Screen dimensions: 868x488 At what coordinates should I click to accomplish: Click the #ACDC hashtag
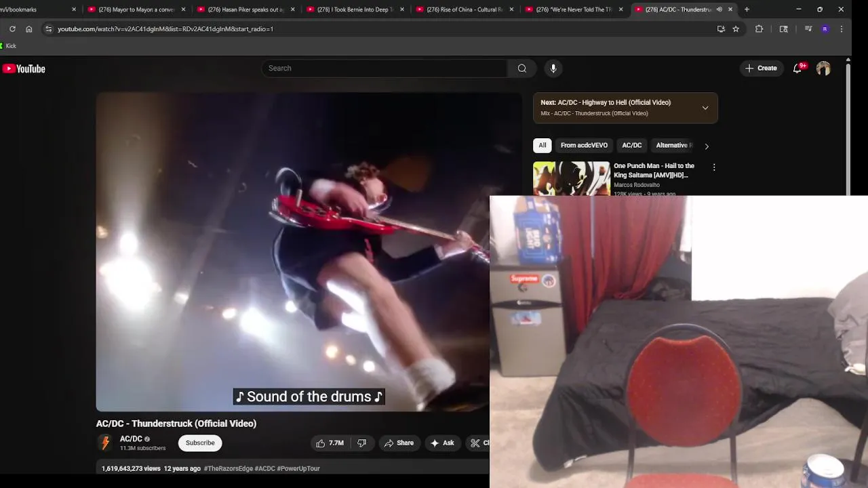264,468
